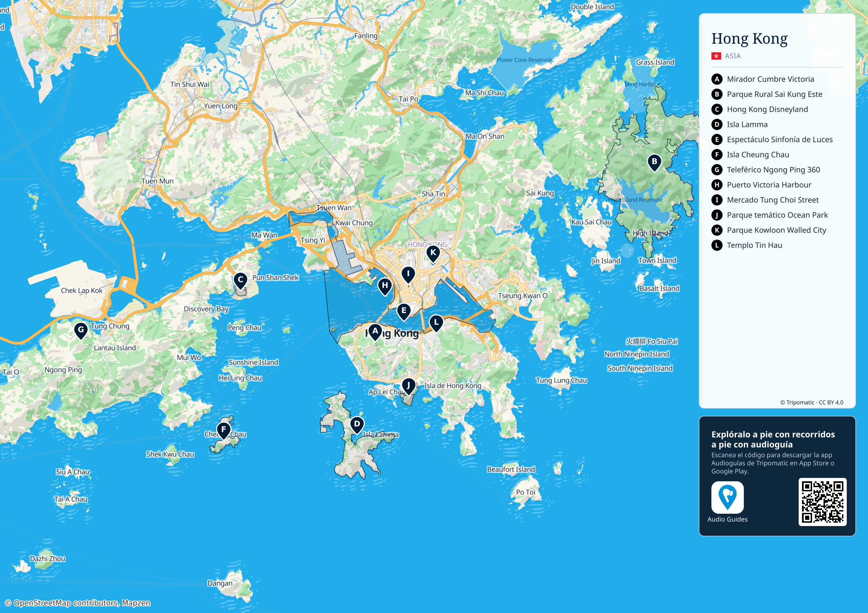Viewport: 868px width, 613px height.
Task: Click the ASIA region label
Action: (x=733, y=56)
